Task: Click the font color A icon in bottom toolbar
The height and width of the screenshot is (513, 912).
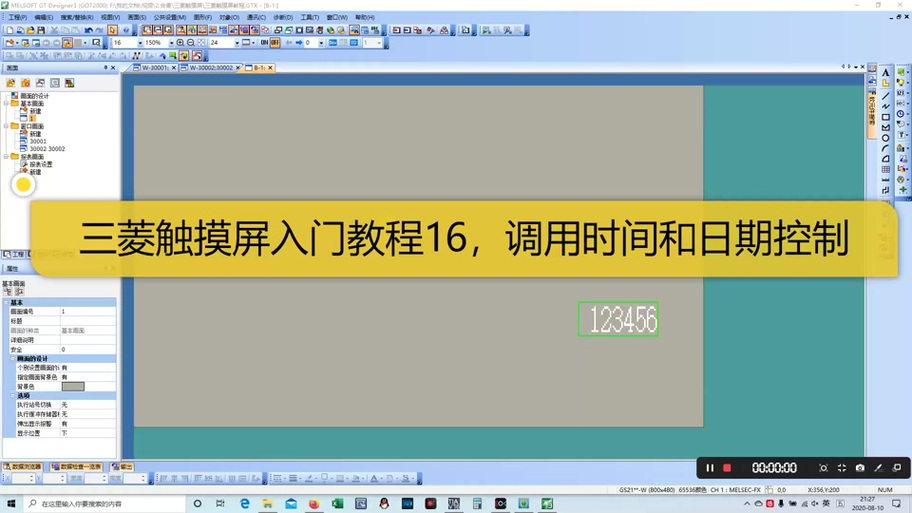Action: click(374, 478)
